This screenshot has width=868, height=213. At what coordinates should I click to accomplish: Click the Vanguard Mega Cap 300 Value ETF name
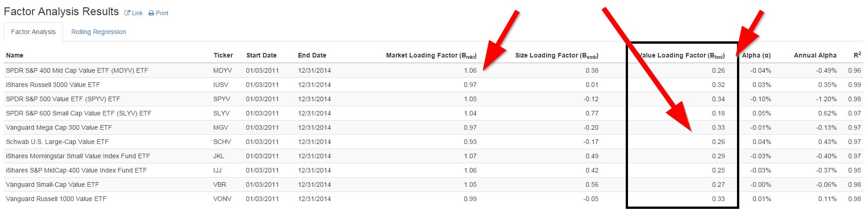[x=59, y=127]
